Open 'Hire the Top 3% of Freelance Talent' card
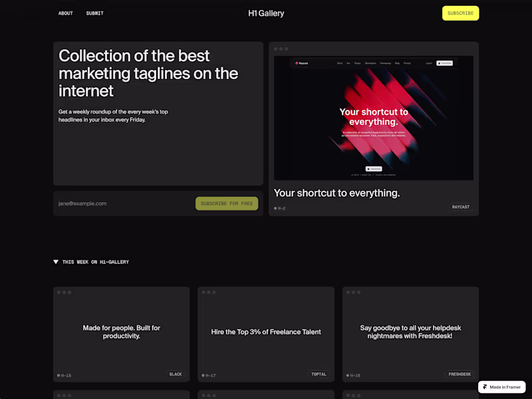Viewport: 532px width, 399px height. [266, 334]
